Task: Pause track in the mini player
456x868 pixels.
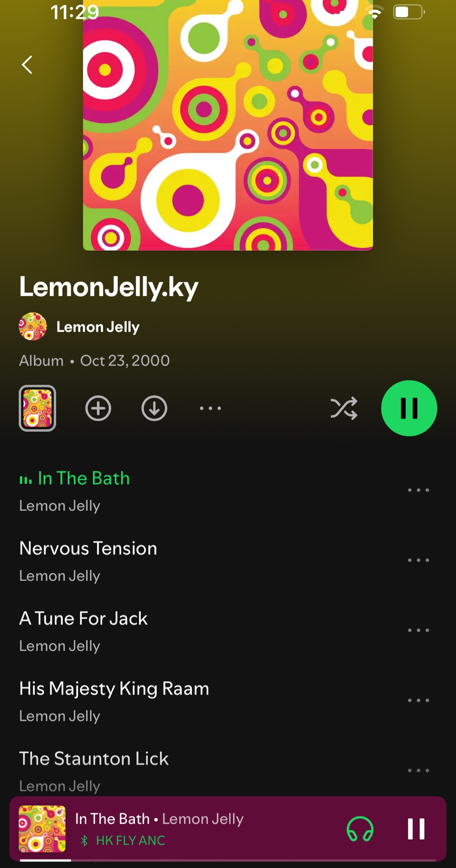Action: pos(416,829)
